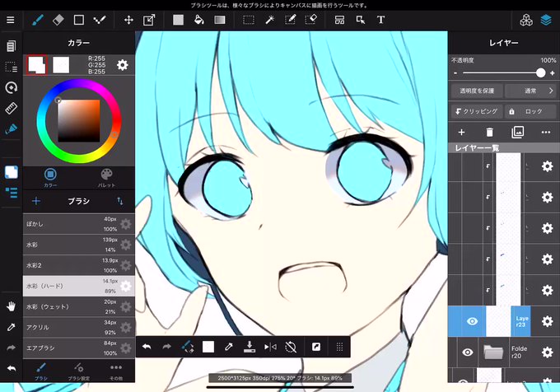This screenshot has height=392, width=560.
Task: Click undo arrow at bottom of left sidebar
Action: tap(11, 368)
